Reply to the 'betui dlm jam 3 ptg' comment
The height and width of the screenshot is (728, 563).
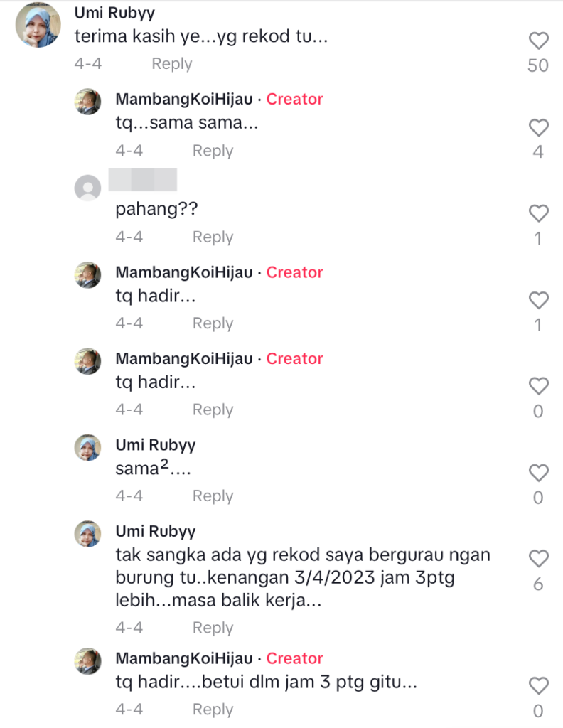click(213, 710)
